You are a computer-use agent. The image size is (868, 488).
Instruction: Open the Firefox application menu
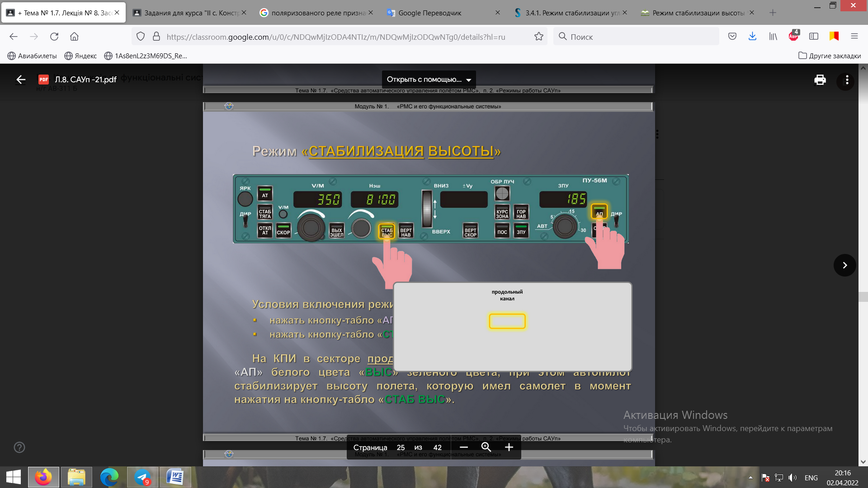tap(854, 37)
